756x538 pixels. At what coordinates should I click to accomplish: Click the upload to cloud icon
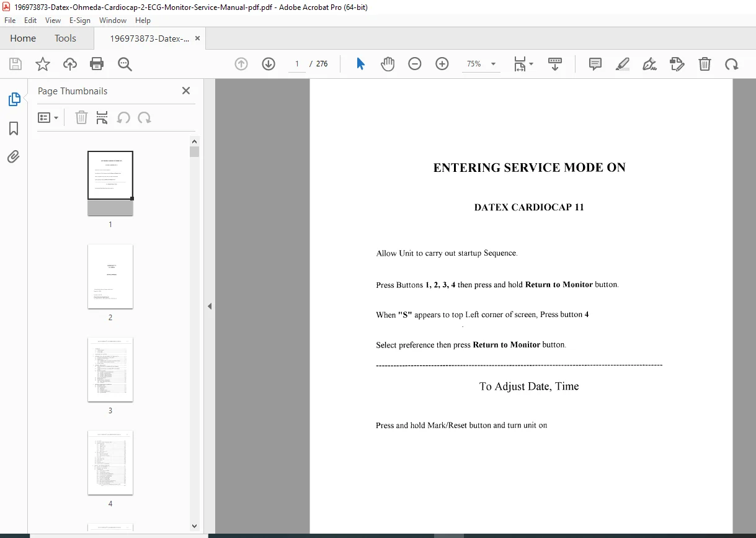pos(70,64)
